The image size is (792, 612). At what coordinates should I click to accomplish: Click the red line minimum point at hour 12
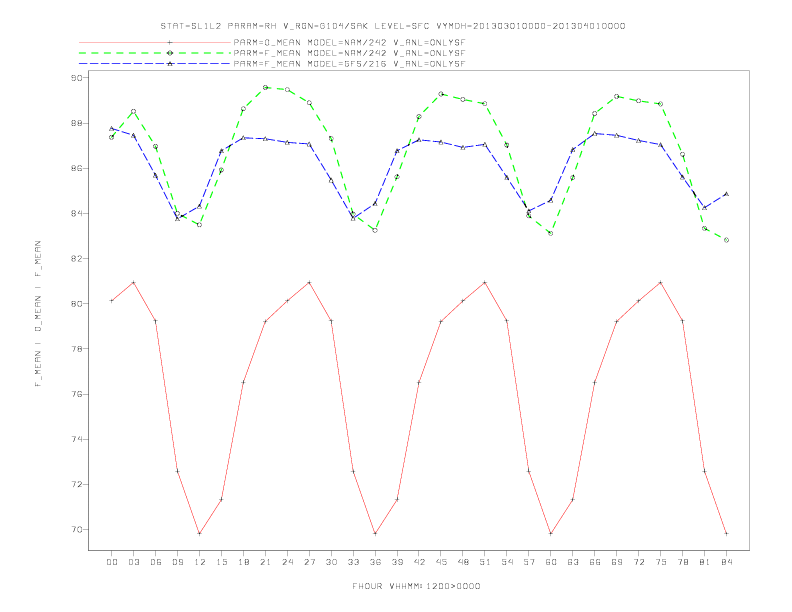pos(200,533)
